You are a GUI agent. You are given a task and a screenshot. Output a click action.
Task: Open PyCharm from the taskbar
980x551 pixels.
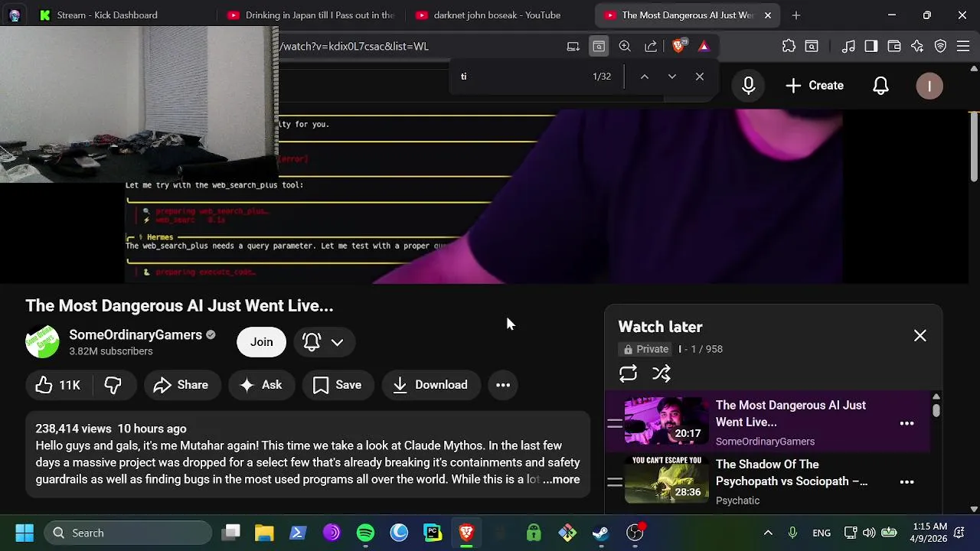433,533
